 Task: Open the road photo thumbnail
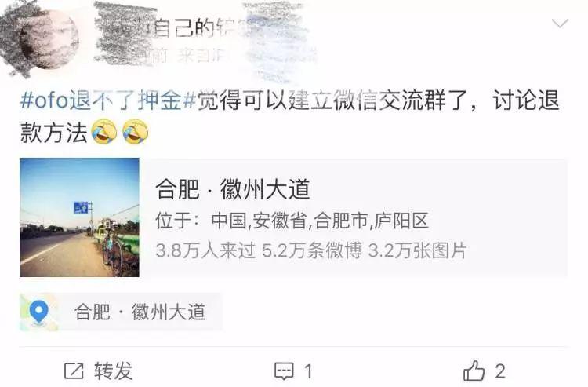[79, 217]
